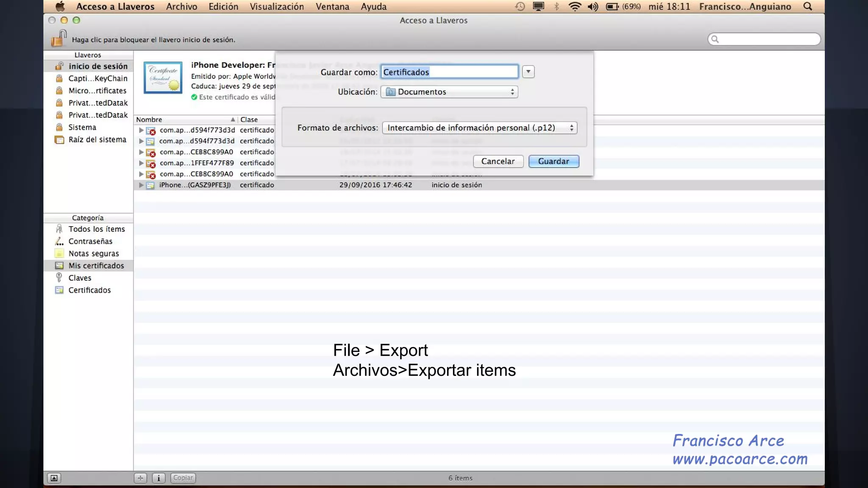Open the Edición menu

[223, 6]
